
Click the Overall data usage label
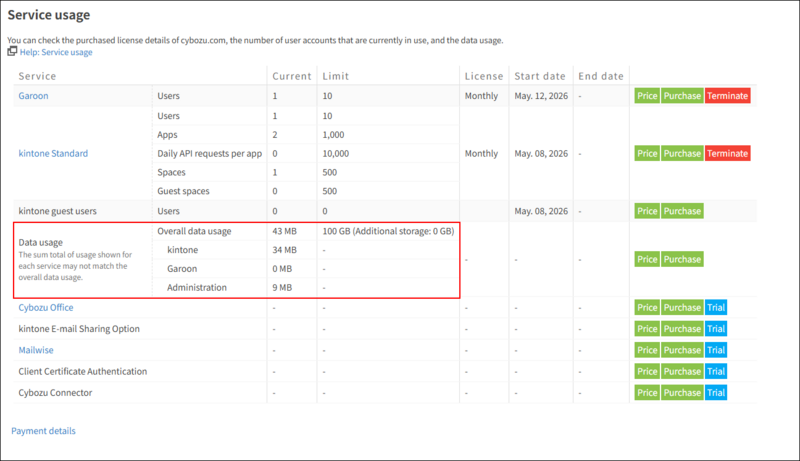[194, 231]
